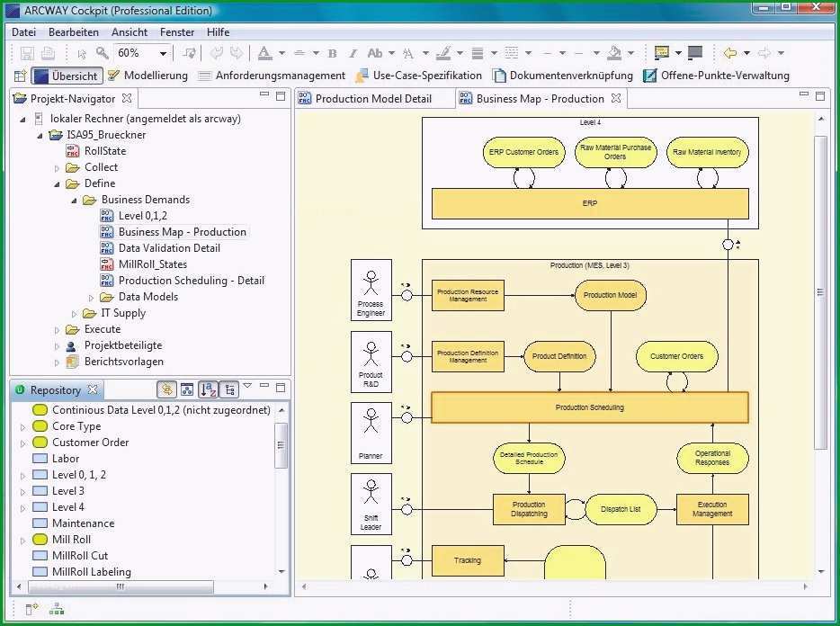Open the Dokumentenverknüpfung perspective
This screenshot has width=840, height=626.
[562, 76]
